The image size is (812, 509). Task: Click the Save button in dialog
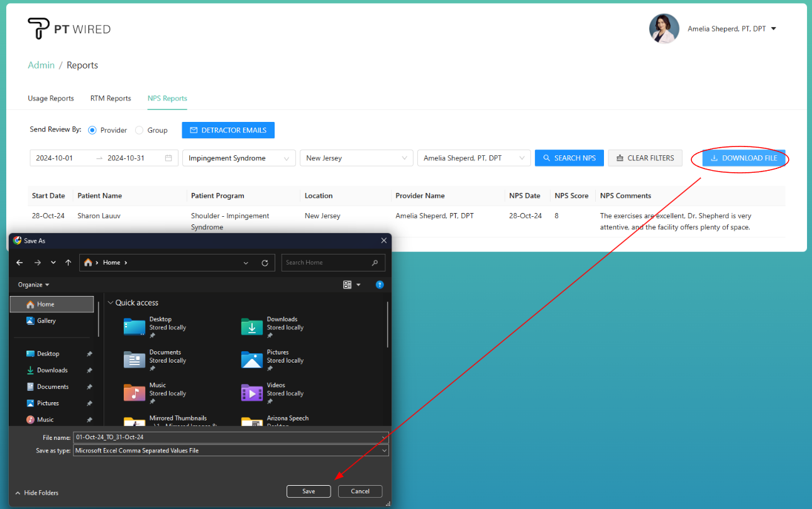coord(309,491)
